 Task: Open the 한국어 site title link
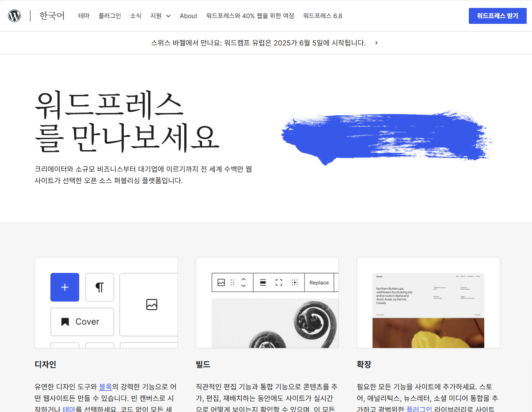tap(52, 16)
